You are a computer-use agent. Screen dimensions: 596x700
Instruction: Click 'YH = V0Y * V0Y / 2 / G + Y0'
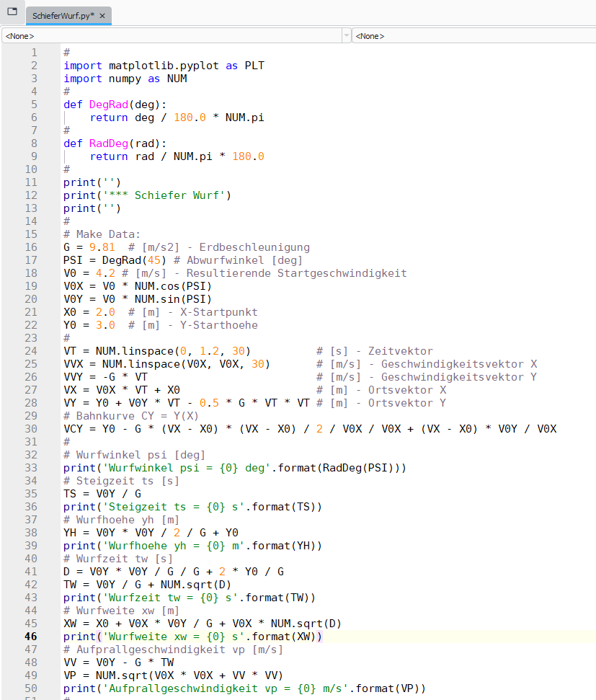(151, 533)
